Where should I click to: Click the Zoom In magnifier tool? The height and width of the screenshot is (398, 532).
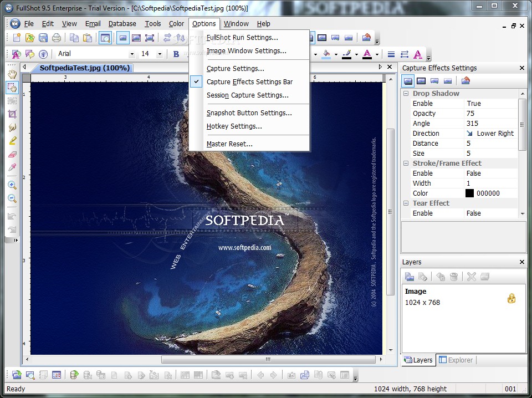pyautogui.click(x=12, y=185)
